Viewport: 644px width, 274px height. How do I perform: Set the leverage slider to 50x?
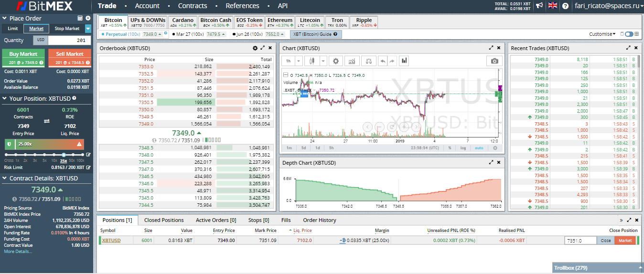coord(73,155)
